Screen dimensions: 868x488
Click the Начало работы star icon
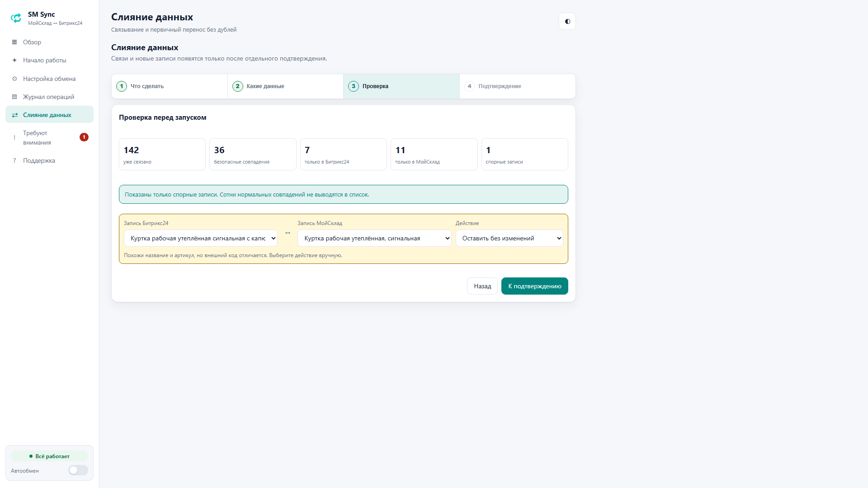(x=14, y=60)
